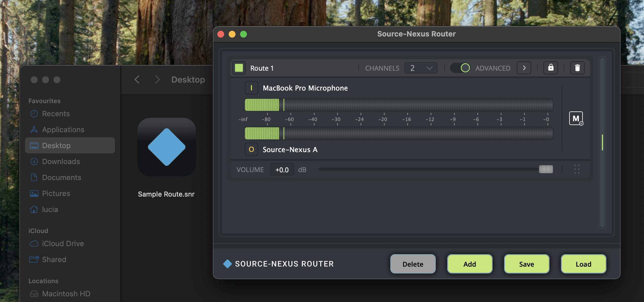This screenshot has height=302, width=644.
Task: Click the volume dB value field
Action: 282,170
